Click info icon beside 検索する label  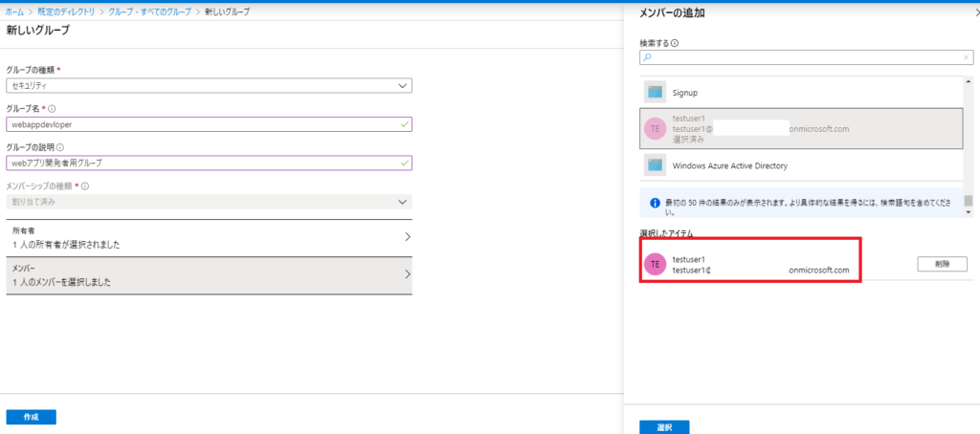pyautogui.click(x=675, y=43)
